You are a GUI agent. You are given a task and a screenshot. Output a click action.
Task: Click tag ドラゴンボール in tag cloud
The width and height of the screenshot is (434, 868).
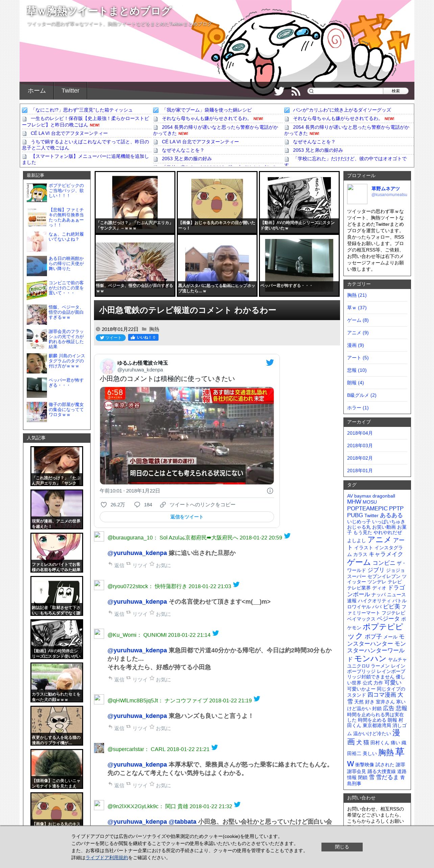pyautogui.click(x=376, y=591)
